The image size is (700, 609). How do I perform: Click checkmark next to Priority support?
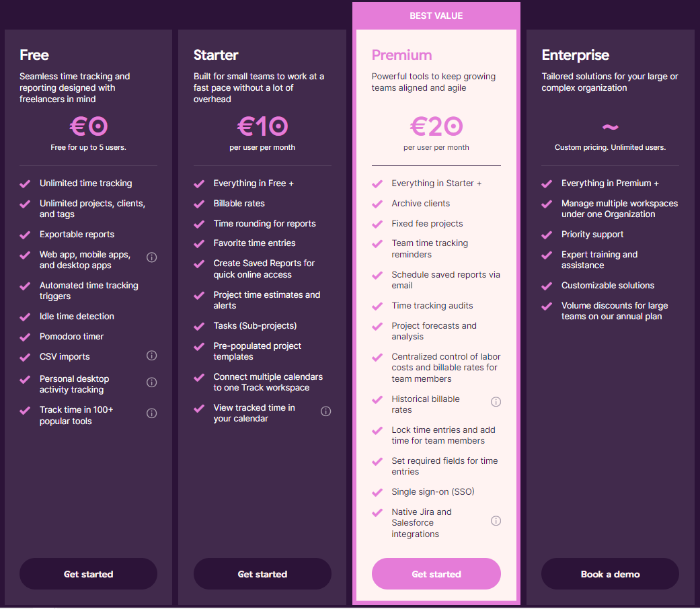coord(547,235)
